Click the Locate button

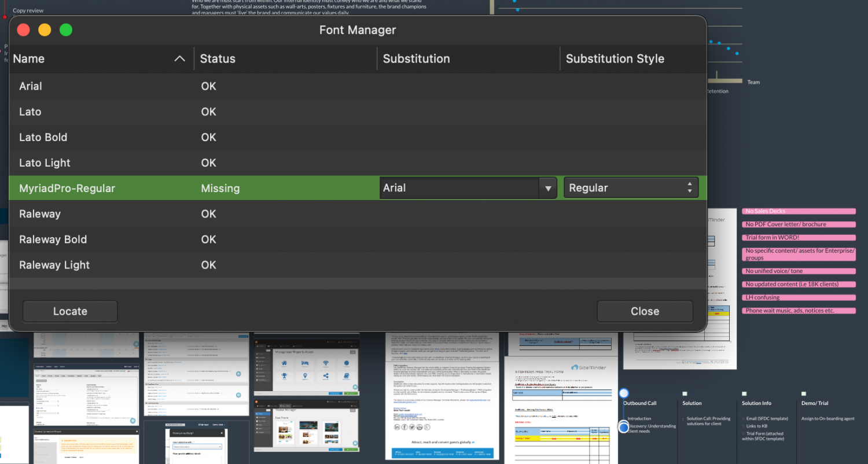70,311
